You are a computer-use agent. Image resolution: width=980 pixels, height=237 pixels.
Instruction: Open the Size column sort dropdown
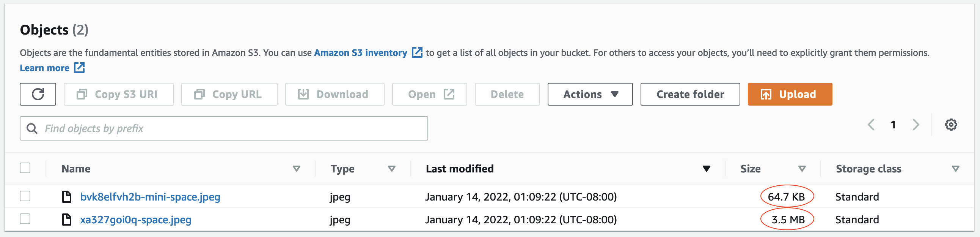803,169
